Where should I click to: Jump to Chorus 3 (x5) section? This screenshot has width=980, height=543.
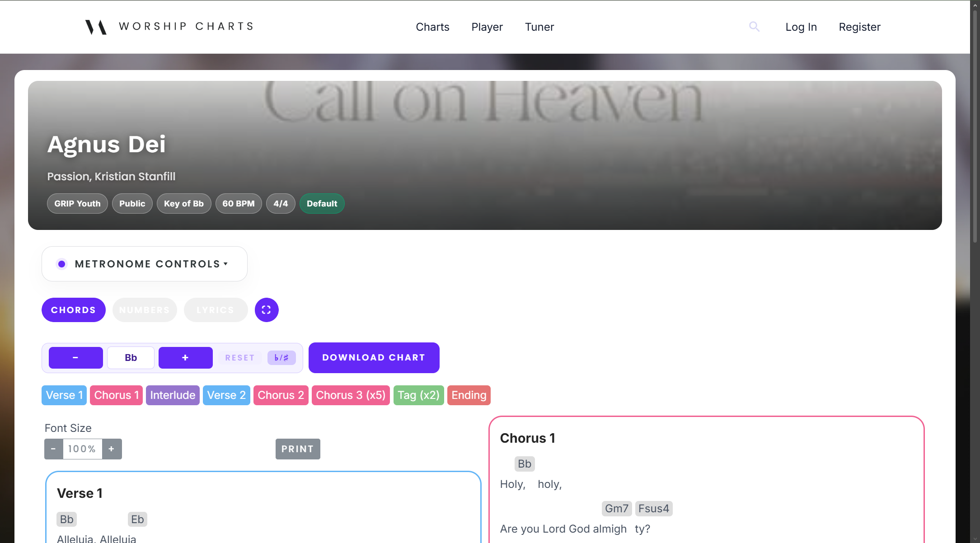[x=351, y=395]
